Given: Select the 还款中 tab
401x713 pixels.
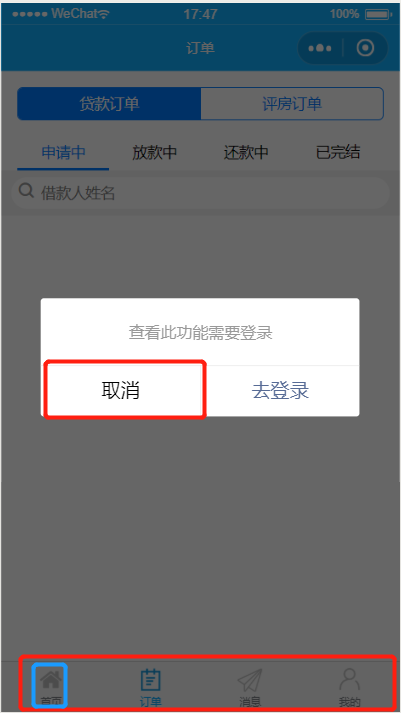Looking at the screenshot, I should click(246, 153).
